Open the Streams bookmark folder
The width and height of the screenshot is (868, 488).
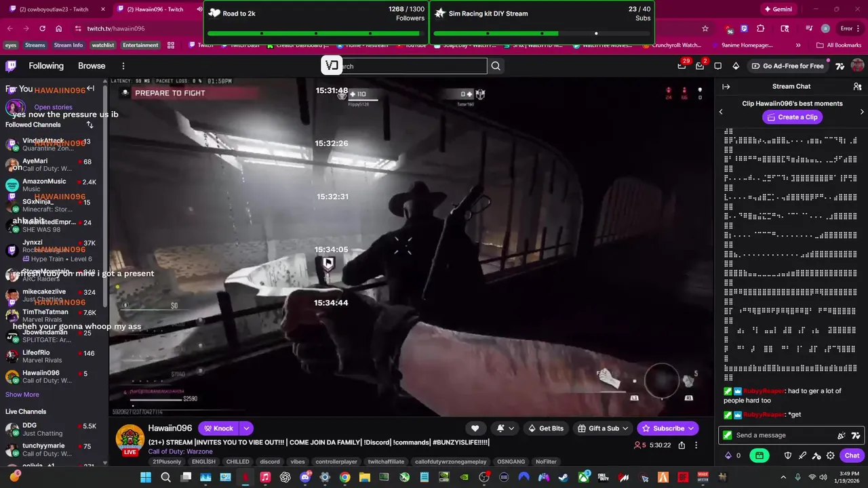coord(35,45)
